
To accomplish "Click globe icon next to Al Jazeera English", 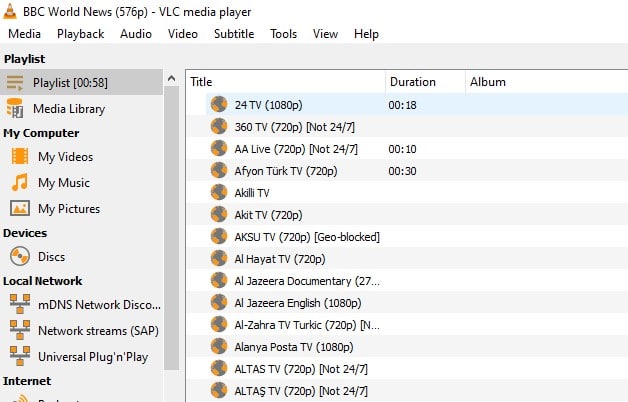I will [x=219, y=303].
